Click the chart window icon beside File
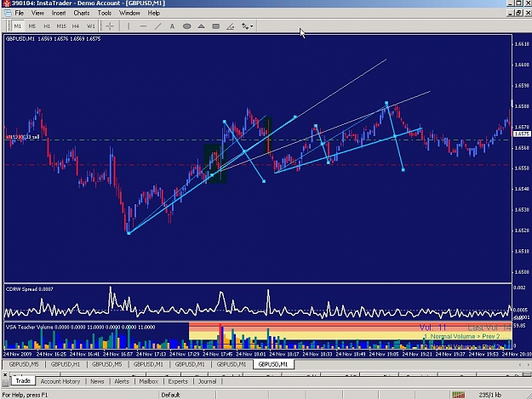 [8, 13]
